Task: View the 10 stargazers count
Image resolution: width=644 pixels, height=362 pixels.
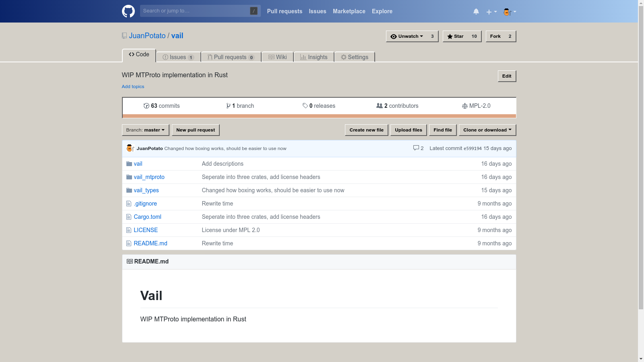Action: [x=474, y=36]
